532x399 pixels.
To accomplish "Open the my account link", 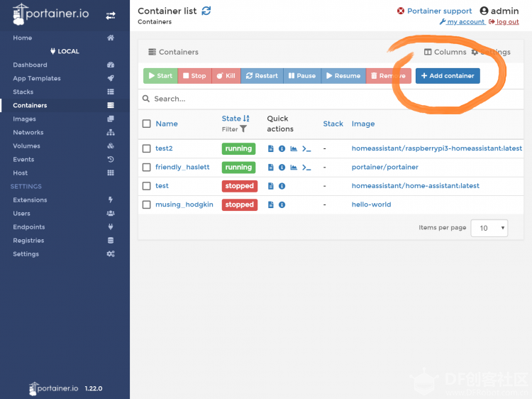I will [462, 22].
